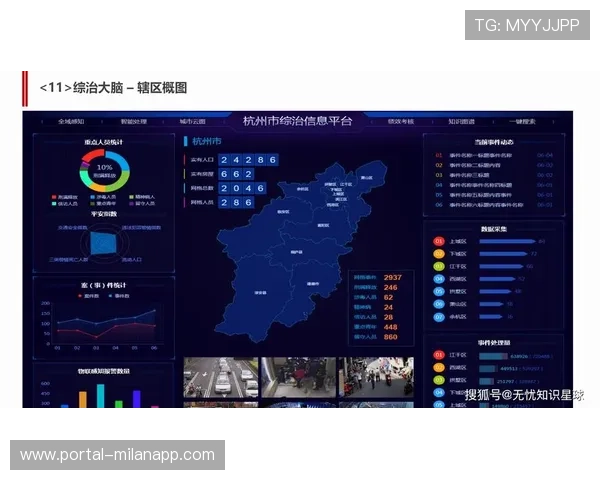Click green 03 badge in 事件处理量 panel
This screenshot has height=480, width=600.
(439, 380)
